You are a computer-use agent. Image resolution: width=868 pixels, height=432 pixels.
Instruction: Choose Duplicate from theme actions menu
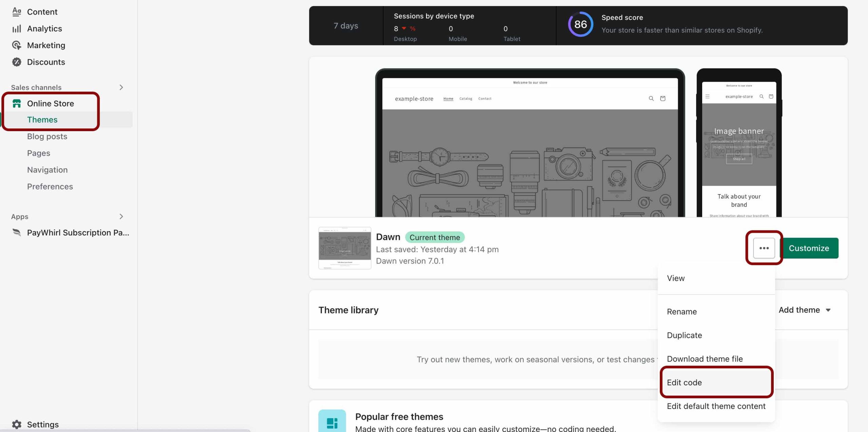click(685, 335)
